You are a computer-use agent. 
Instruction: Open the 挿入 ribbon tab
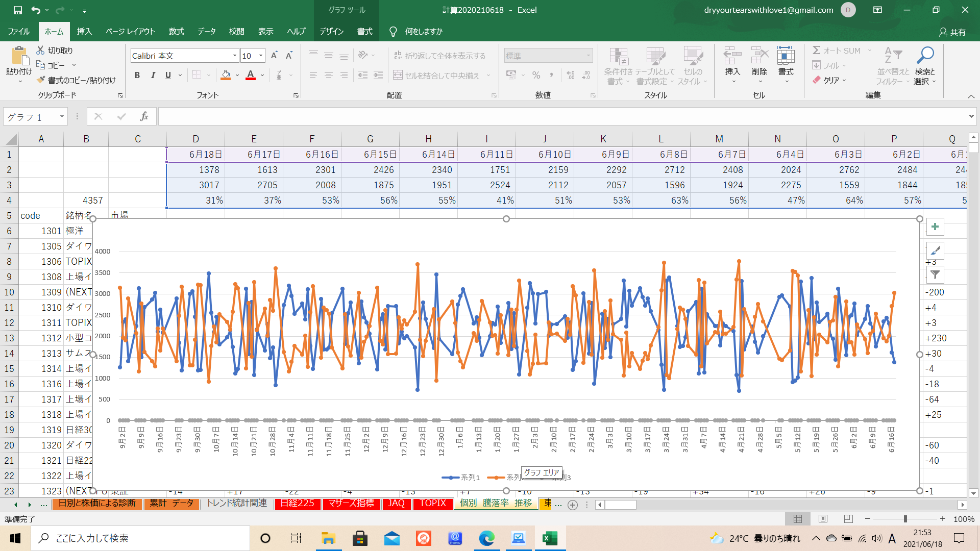click(x=84, y=31)
